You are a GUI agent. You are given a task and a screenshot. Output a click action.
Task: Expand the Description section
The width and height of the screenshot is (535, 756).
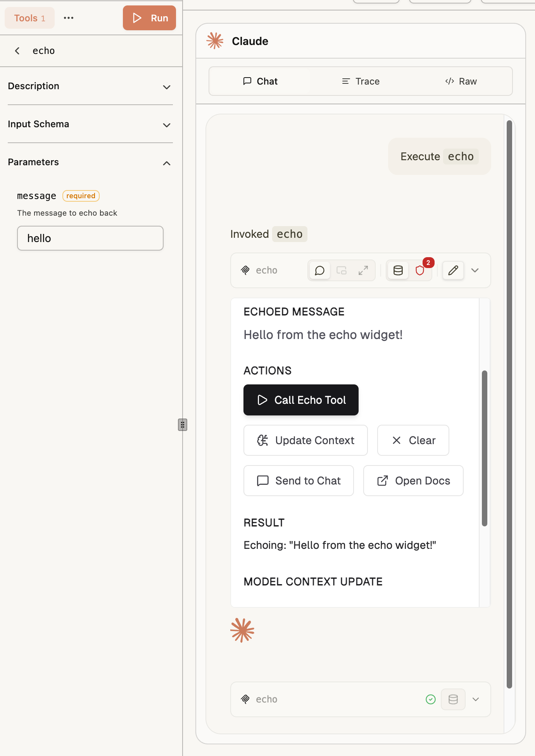tap(90, 86)
